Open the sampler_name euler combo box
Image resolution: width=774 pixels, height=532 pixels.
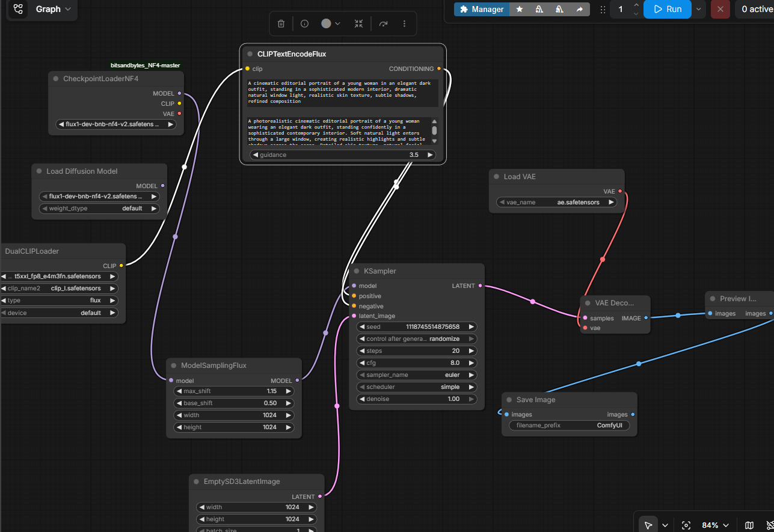417,375
